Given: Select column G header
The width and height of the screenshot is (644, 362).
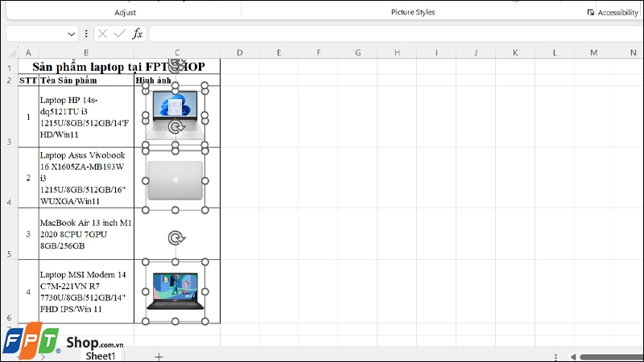Looking at the screenshot, I should (x=357, y=52).
